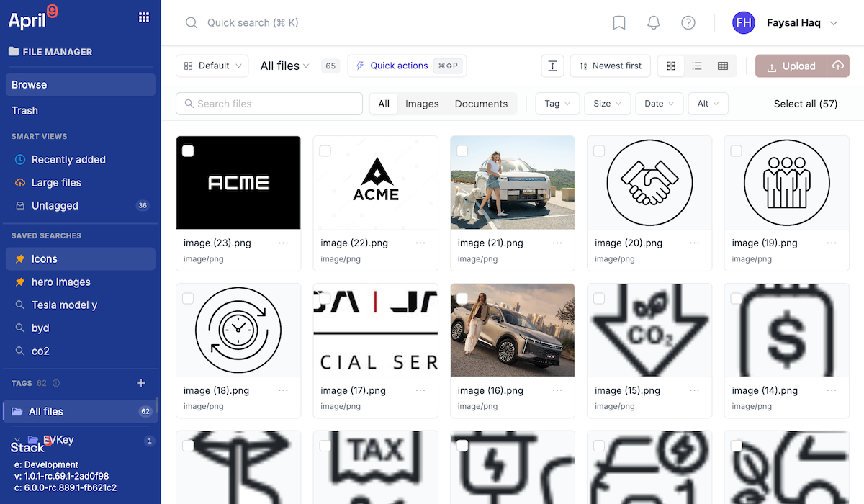Open the Icons saved search
The width and height of the screenshot is (864, 504).
81,258
